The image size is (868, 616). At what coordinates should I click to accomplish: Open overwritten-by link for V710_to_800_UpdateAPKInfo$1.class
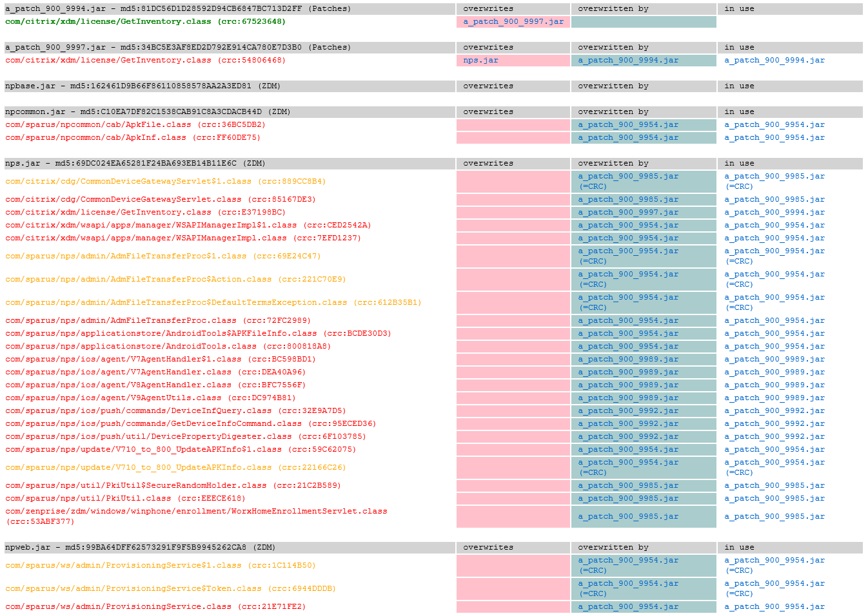(x=628, y=449)
